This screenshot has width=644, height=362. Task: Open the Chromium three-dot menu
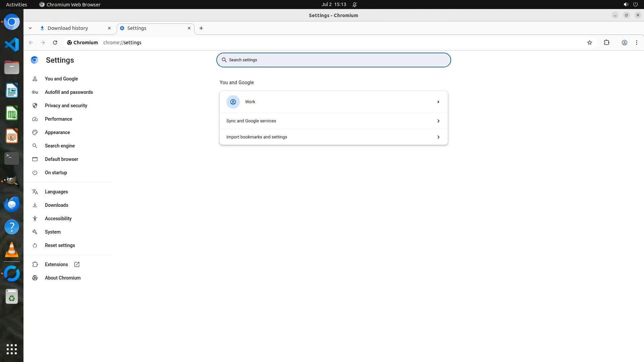636,43
